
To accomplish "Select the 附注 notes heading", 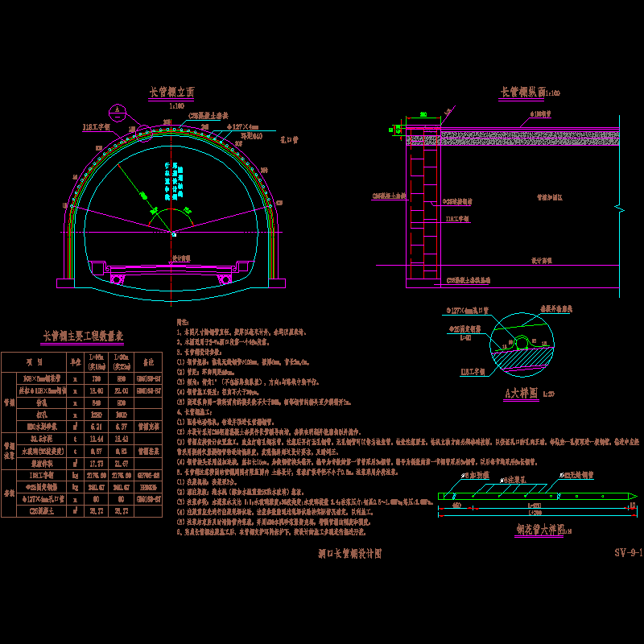I will 188,322.
